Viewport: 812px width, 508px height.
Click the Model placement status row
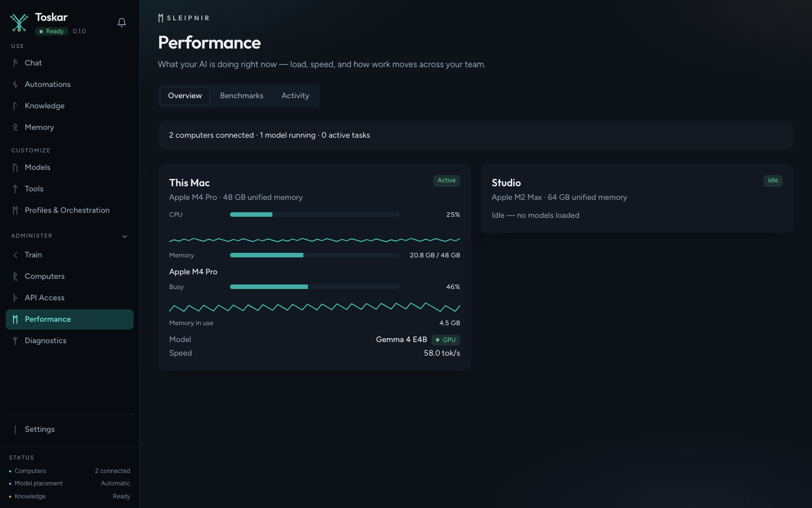point(69,484)
